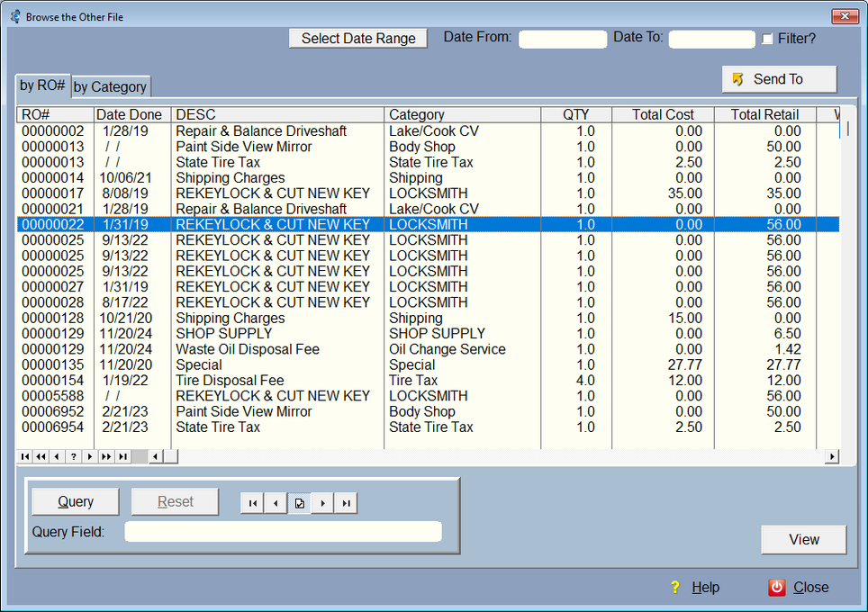Click the Send To button

(780, 79)
